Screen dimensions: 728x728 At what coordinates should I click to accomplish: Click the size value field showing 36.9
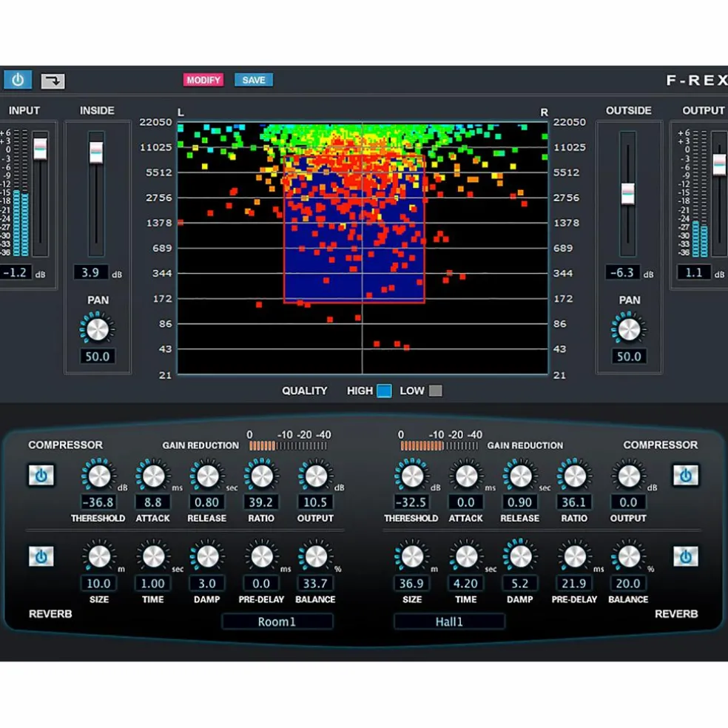click(x=411, y=584)
